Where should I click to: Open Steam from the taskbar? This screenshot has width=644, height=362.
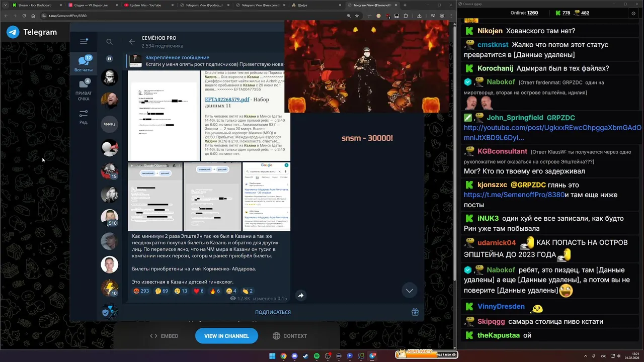point(305,356)
